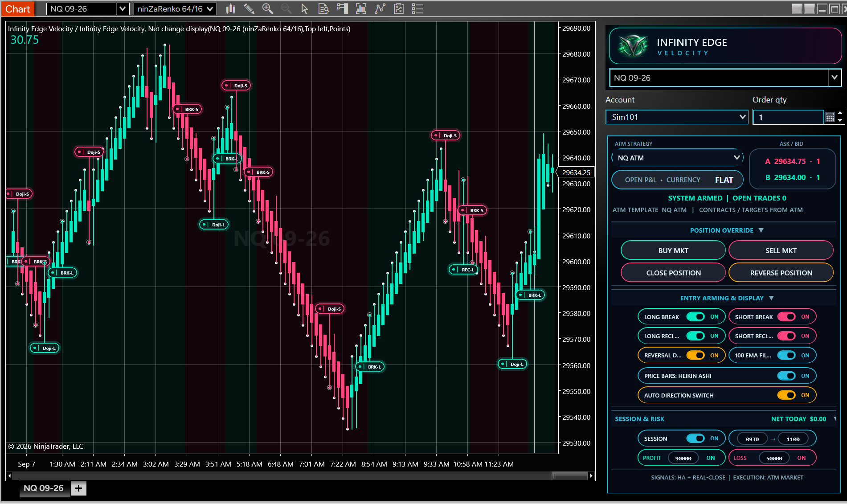
Task: Click the profit value 90000 field
Action: [x=683, y=458]
